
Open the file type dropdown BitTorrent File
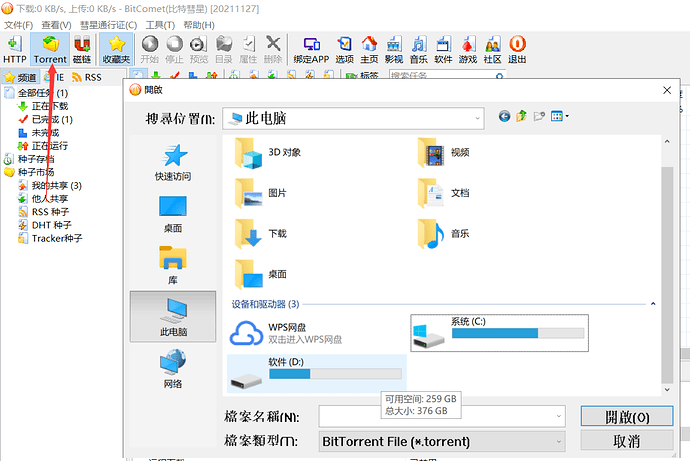point(442,441)
